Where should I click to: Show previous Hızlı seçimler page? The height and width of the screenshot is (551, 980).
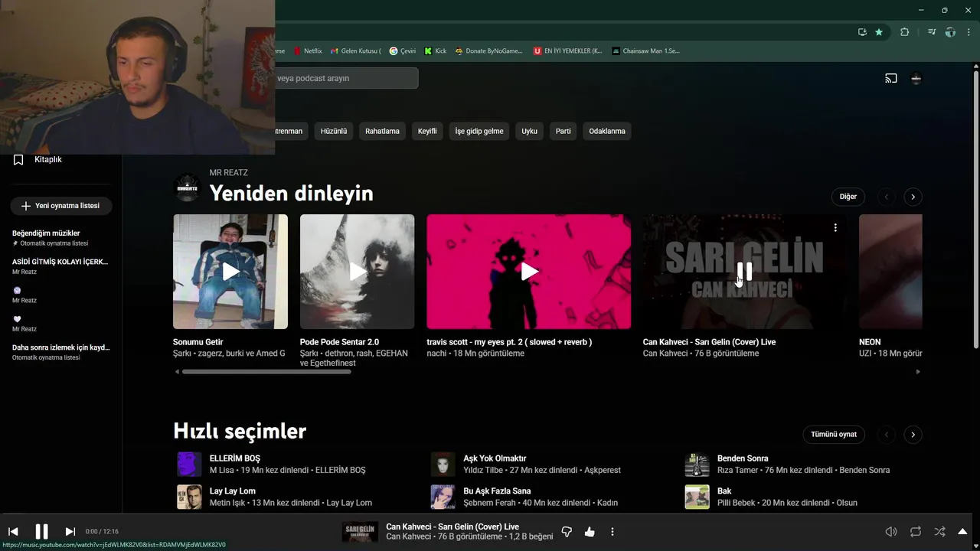(x=887, y=434)
